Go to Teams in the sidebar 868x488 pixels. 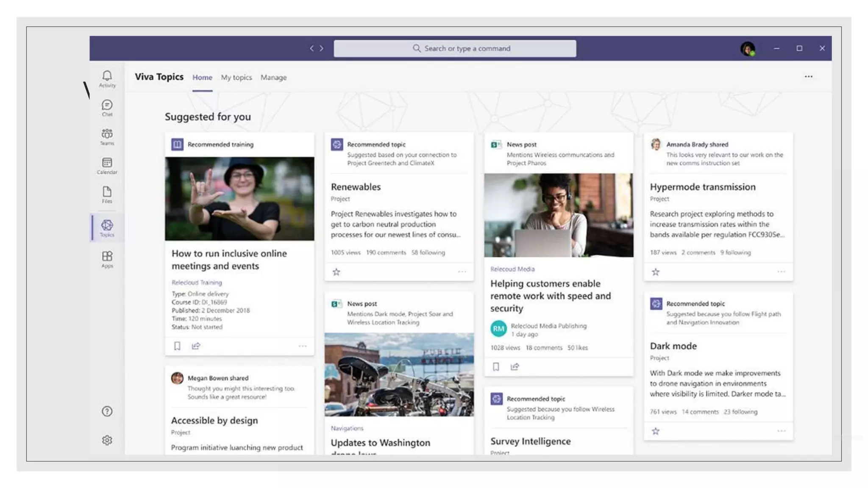[x=107, y=136]
